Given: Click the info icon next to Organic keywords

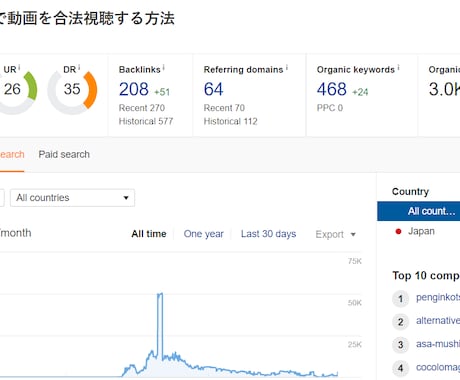Looking at the screenshot, I should click(x=398, y=68).
